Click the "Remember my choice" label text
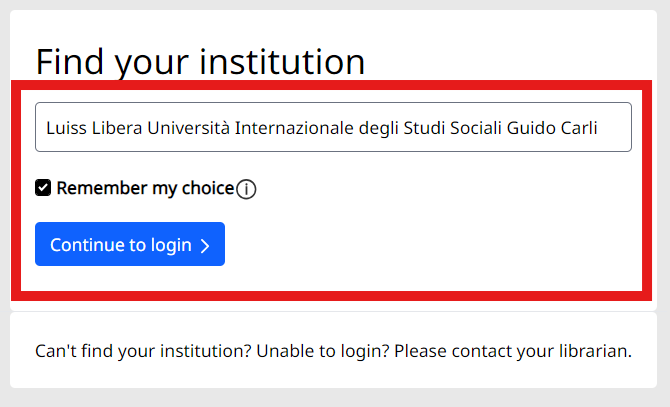Viewport: 670px width, 407px height. pos(145,188)
